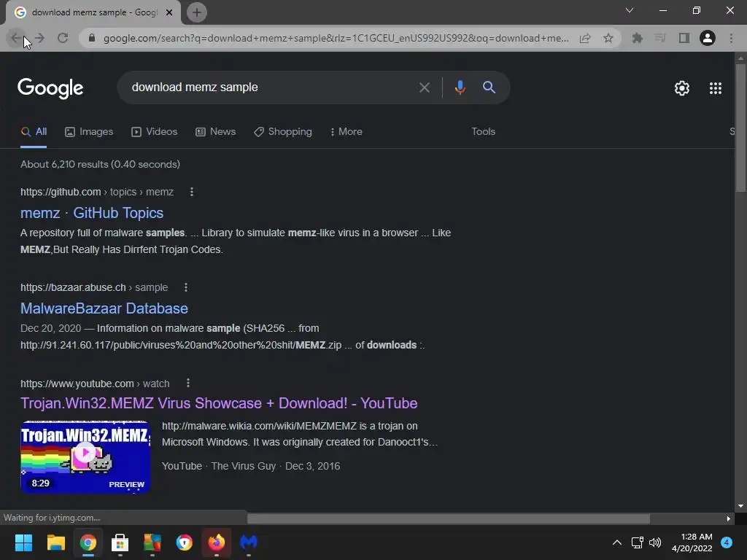Expand the More search categories menu
Image resolution: width=747 pixels, height=560 pixels.
[347, 132]
